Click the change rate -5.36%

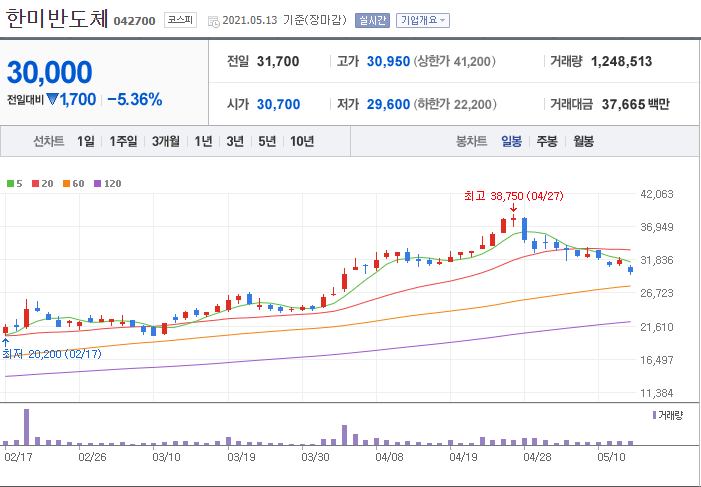(135, 99)
